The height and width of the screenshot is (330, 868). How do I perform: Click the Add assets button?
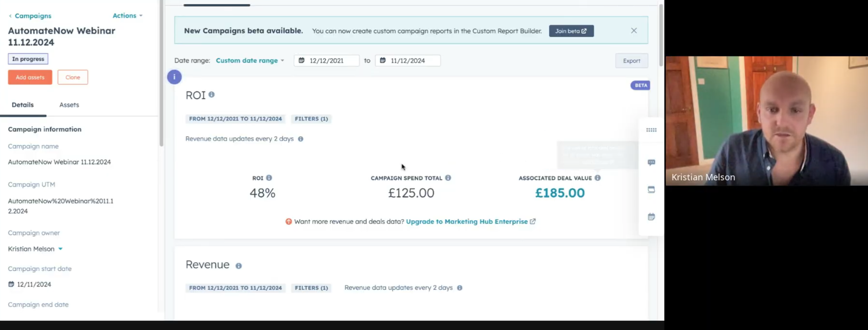30,77
